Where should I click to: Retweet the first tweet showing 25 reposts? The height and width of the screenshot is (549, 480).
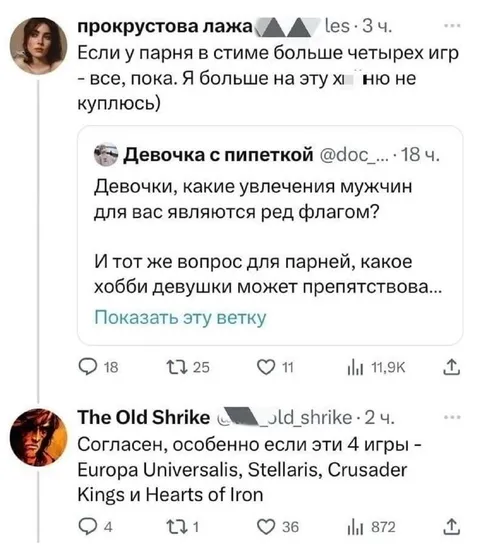point(175,367)
